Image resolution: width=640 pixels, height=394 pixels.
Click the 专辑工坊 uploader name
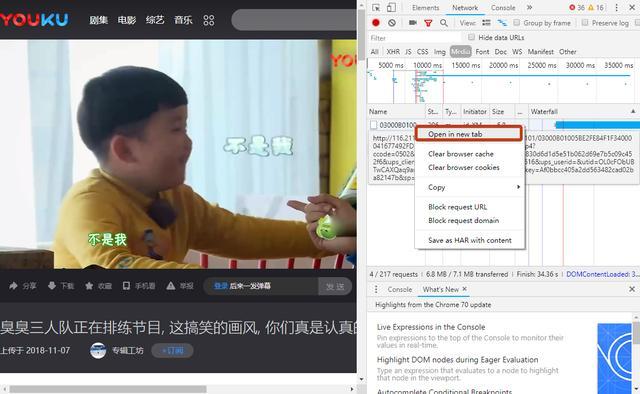pos(128,351)
